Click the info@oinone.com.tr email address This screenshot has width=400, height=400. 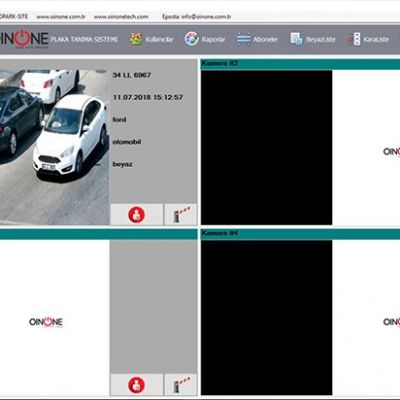pos(206,17)
